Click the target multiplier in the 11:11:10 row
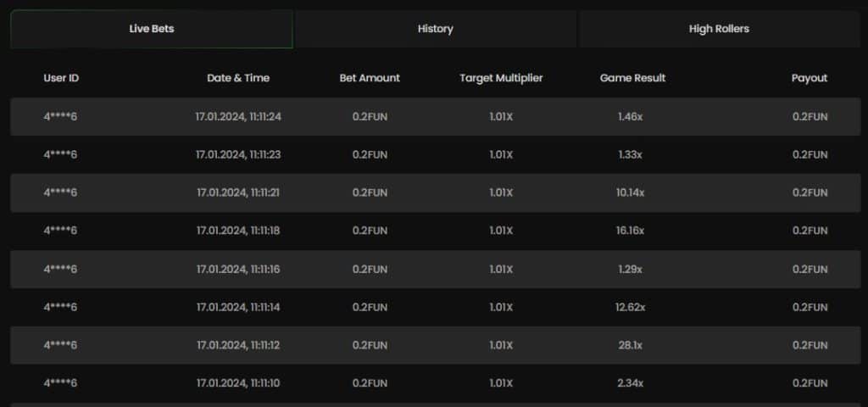Screen dimensions: 868x407 pos(501,383)
